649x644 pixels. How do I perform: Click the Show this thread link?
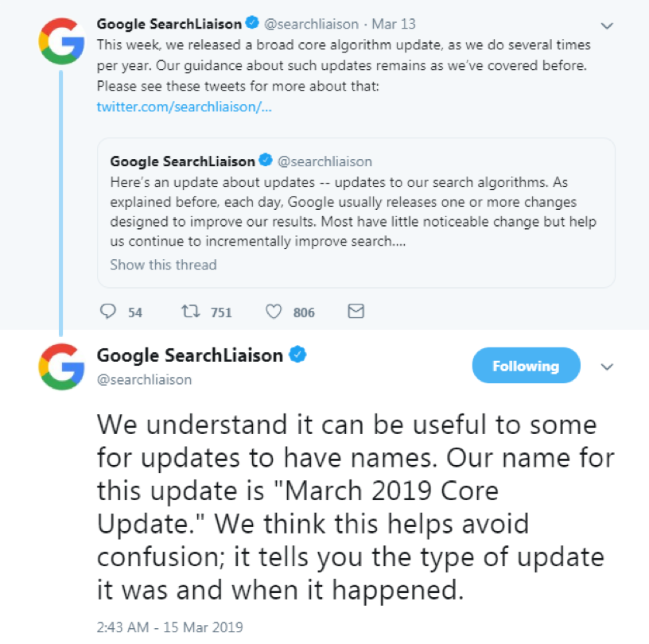[x=163, y=265]
